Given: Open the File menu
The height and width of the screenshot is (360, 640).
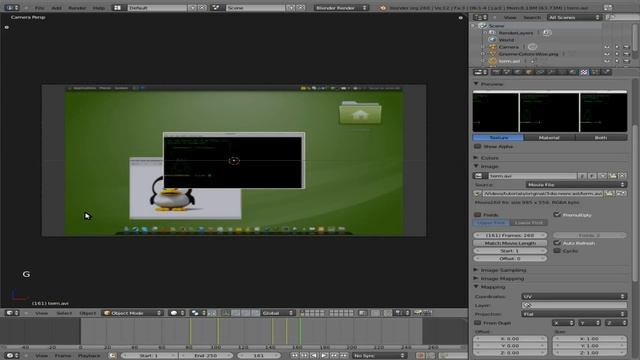Looking at the screenshot, I should 40,8.
